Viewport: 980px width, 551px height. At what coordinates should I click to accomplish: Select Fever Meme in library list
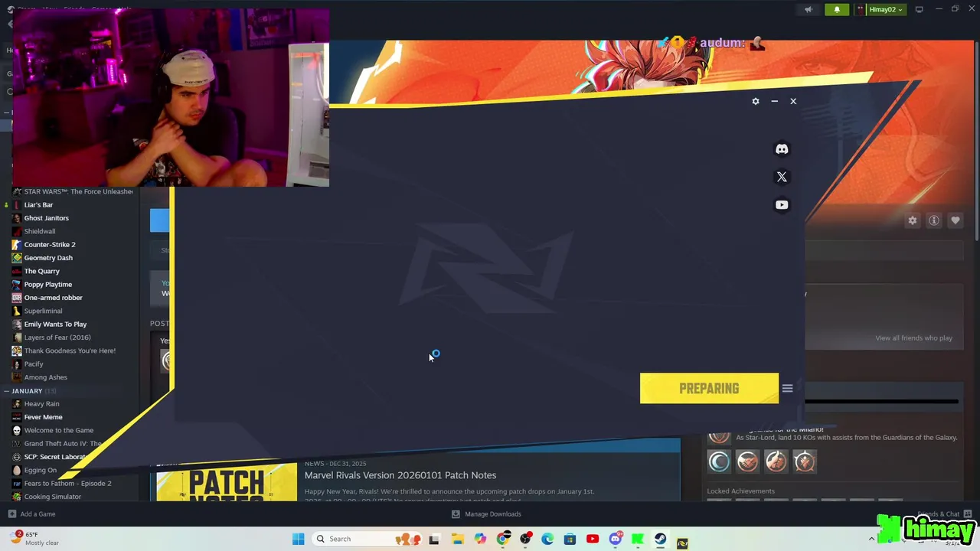click(x=43, y=417)
